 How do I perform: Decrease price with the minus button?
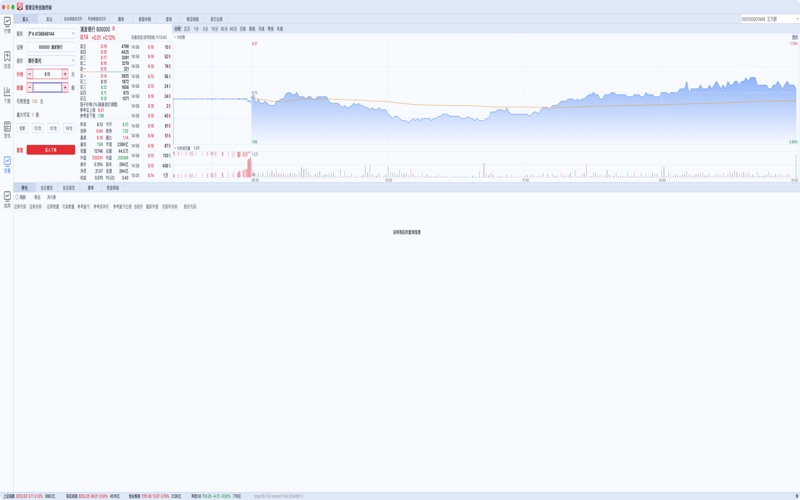[30, 74]
